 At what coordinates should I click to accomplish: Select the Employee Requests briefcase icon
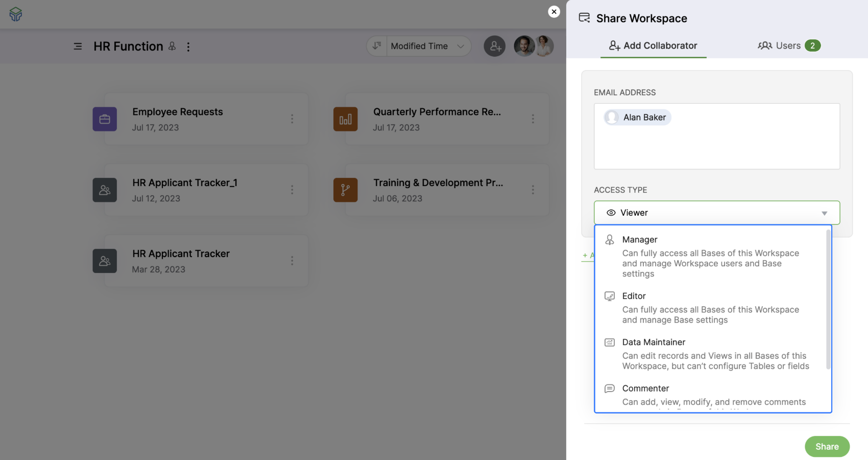(105, 119)
